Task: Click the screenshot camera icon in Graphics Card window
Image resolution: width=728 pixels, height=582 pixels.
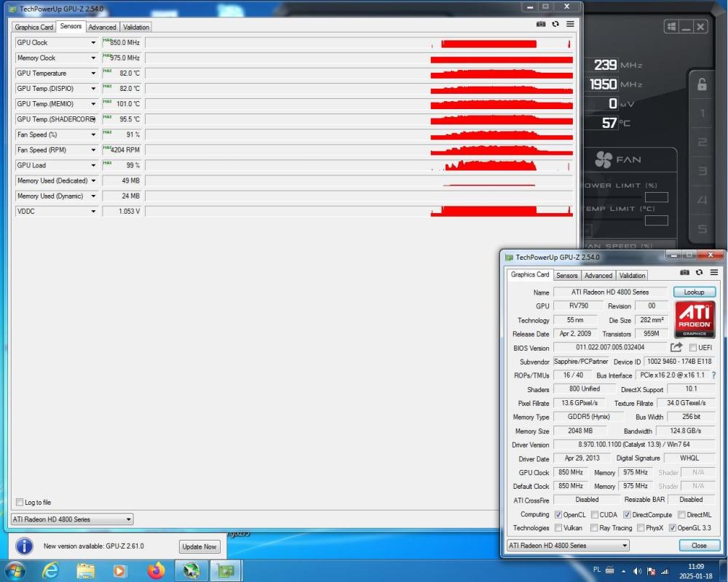Action: (x=684, y=272)
